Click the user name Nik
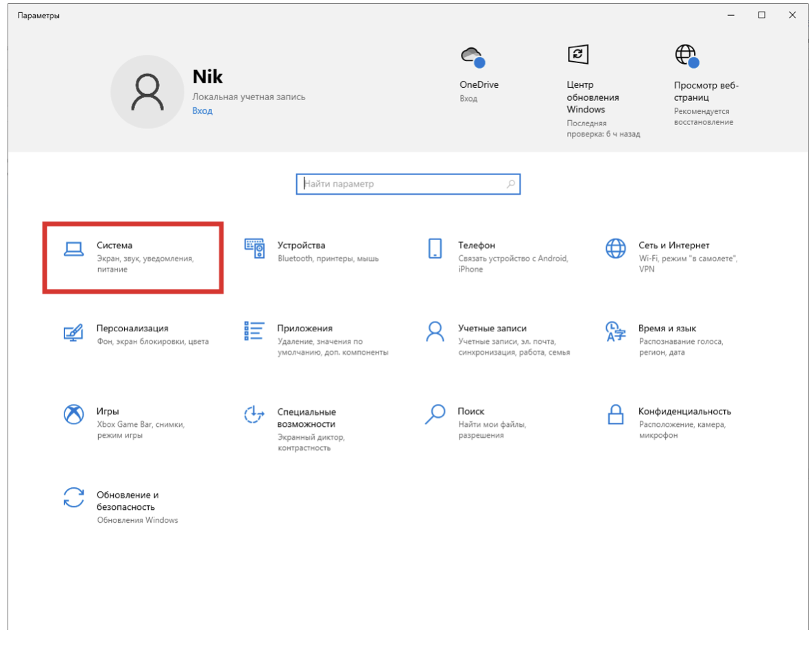 [x=208, y=77]
